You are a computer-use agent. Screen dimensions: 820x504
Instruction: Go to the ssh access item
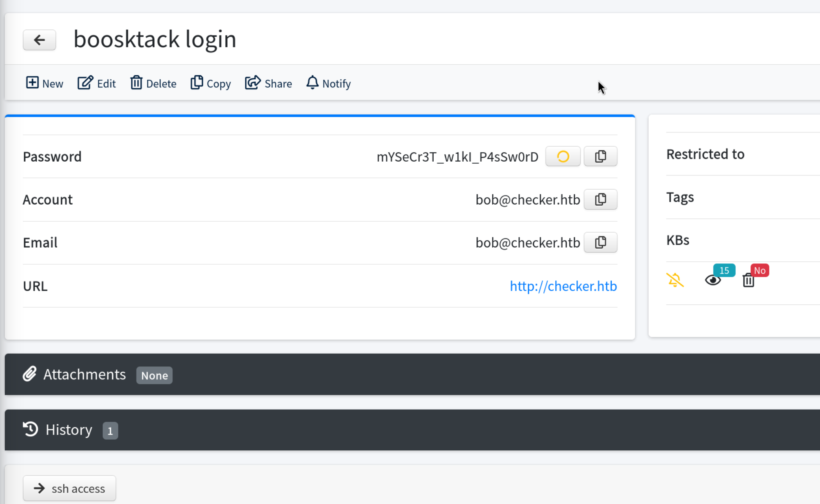click(69, 488)
